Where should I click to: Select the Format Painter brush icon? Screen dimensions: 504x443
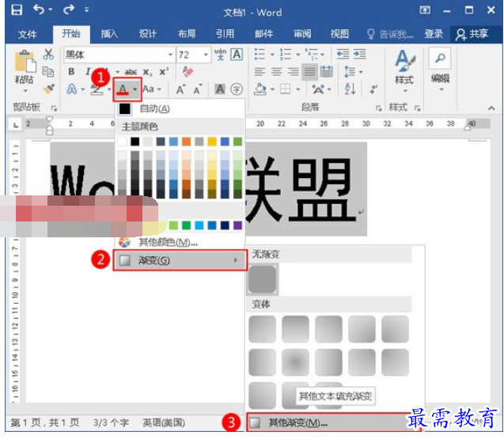point(48,89)
